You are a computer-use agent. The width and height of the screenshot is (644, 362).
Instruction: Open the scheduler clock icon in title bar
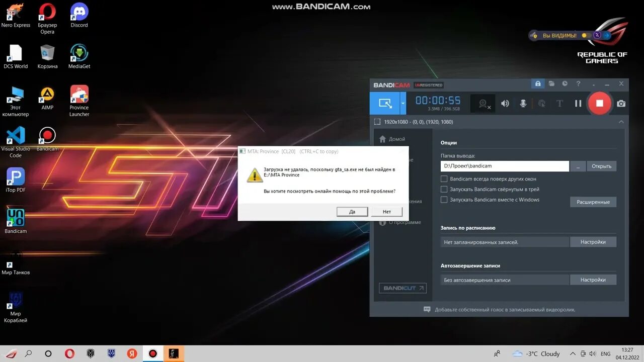(565, 84)
